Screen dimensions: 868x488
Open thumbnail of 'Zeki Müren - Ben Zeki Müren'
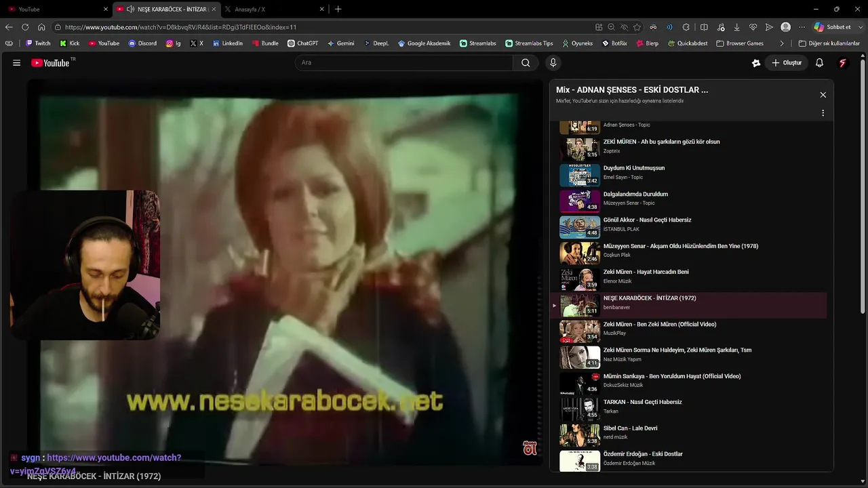[580, 331]
